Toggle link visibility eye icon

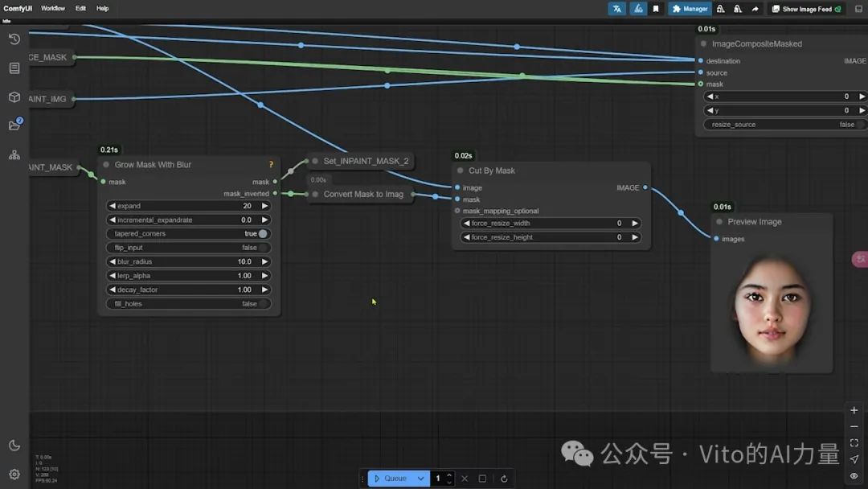854,475
